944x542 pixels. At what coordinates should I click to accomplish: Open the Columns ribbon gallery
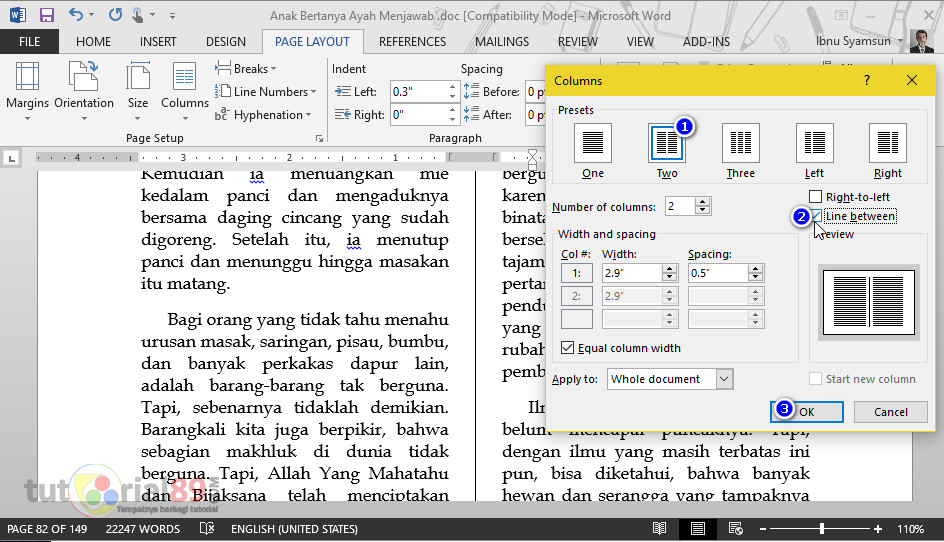coord(184,92)
